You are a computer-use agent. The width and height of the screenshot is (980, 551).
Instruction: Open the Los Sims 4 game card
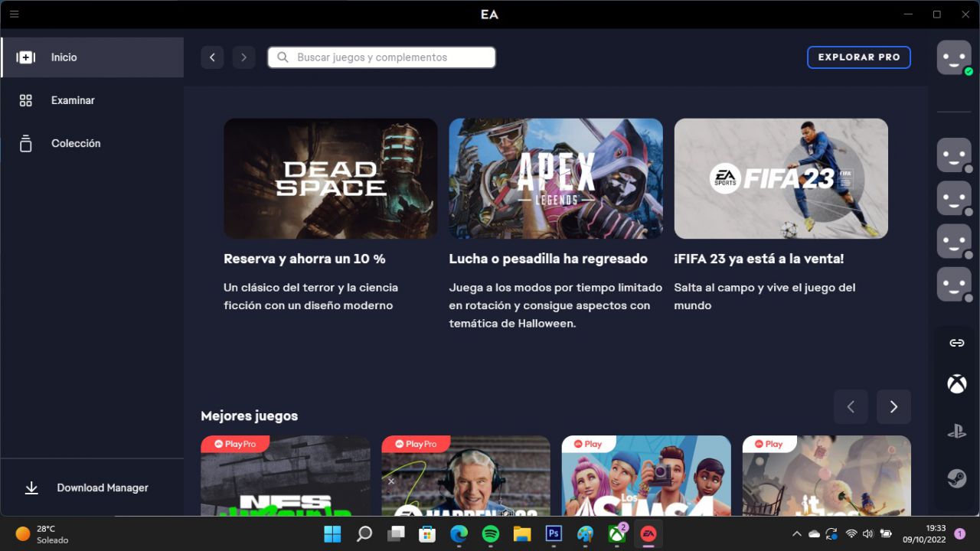pyautogui.click(x=646, y=474)
